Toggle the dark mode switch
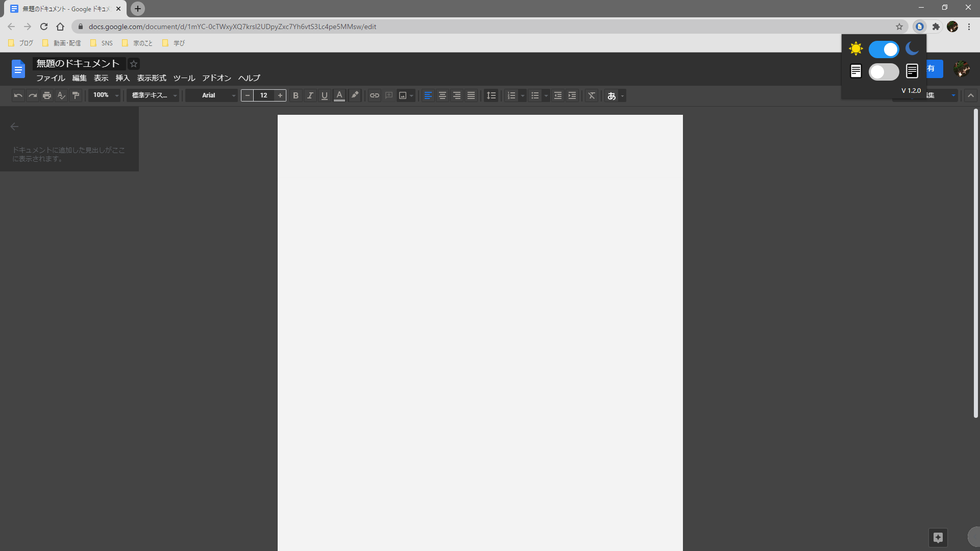Viewport: 980px width, 551px height. [x=883, y=48]
